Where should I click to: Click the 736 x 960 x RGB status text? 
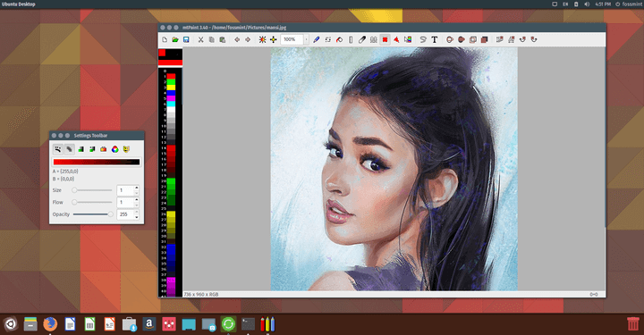tap(201, 295)
